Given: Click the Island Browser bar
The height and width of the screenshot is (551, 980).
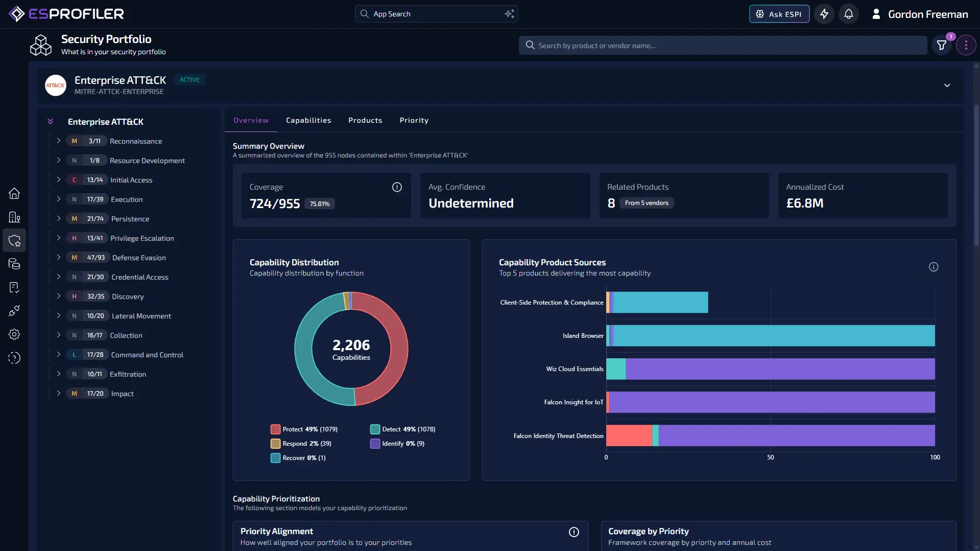Looking at the screenshot, I should [770, 336].
